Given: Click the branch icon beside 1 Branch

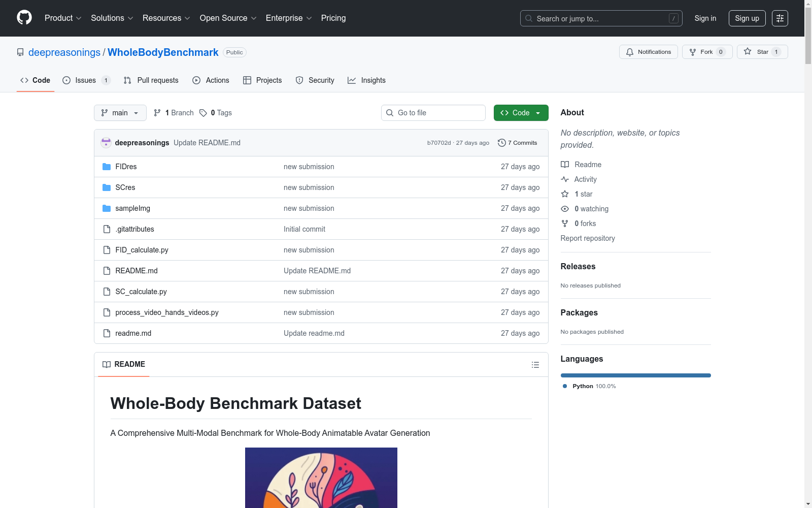Looking at the screenshot, I should tap(157, 113).
